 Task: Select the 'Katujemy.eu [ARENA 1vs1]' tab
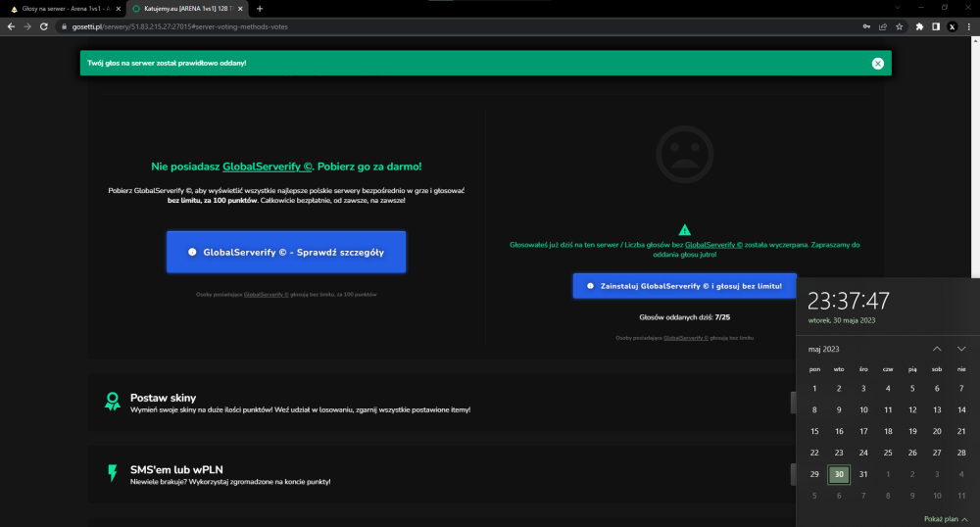point(187,9)
